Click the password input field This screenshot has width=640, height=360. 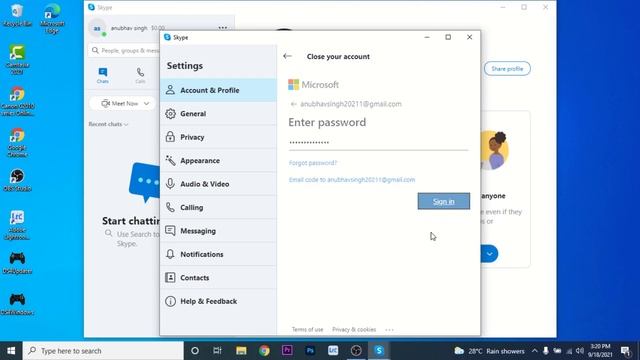point(378,142)
